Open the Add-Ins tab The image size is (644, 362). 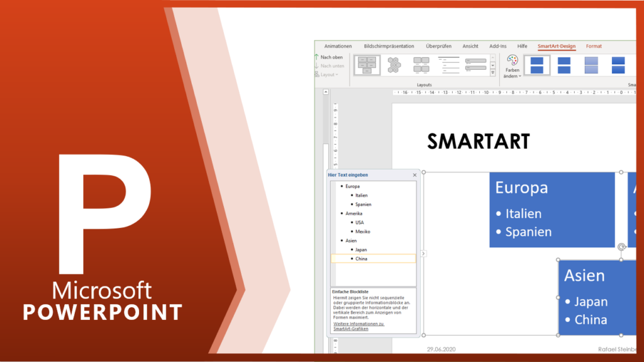pyautogui.click(x=498, y=46)
